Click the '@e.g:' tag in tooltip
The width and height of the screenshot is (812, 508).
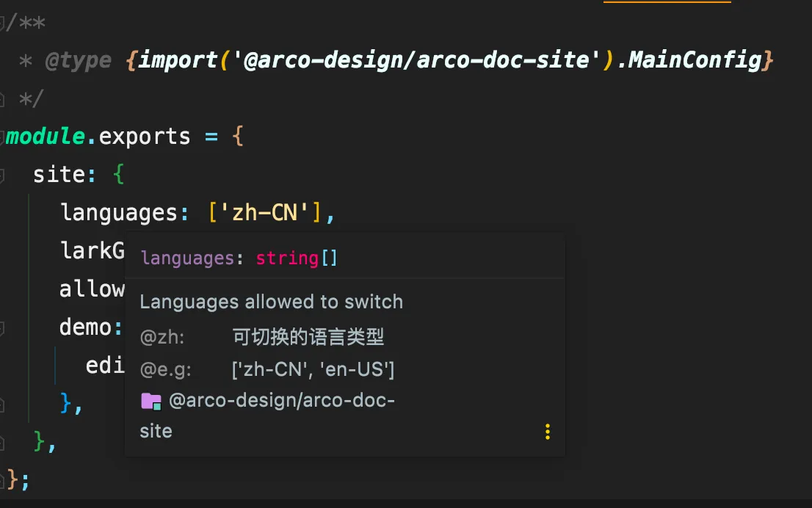[166, 370]
